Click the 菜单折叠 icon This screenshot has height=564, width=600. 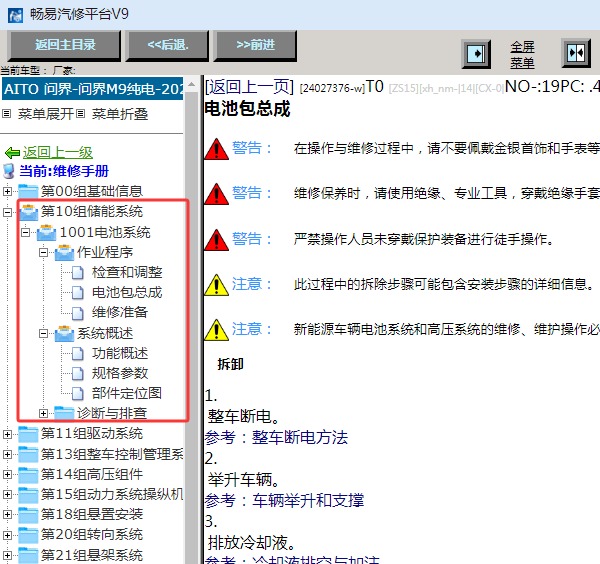pos(80,114)
